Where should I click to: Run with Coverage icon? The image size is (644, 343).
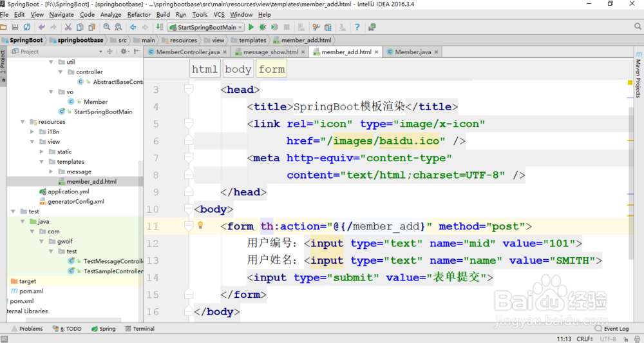(275, 27)
